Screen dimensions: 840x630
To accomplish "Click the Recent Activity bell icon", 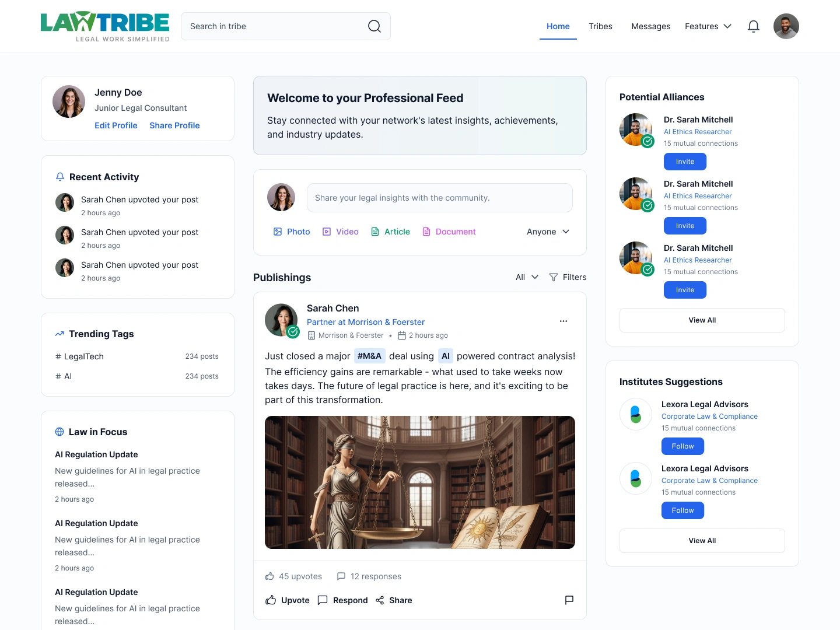I will click(60, 177).
